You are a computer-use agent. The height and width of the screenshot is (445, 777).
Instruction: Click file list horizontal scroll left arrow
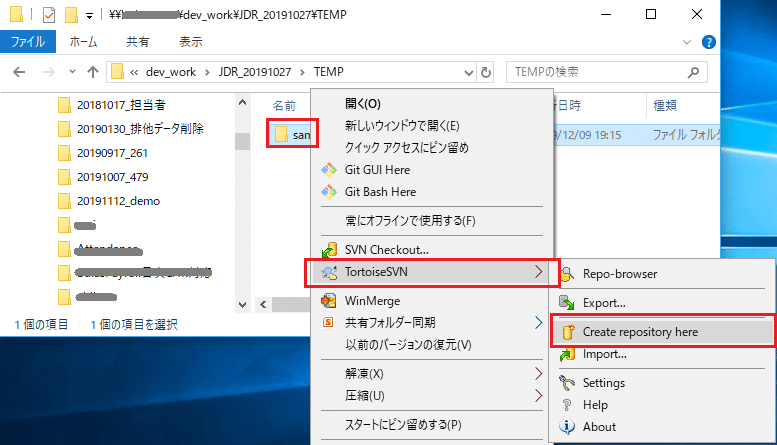[x=263, y=305]
